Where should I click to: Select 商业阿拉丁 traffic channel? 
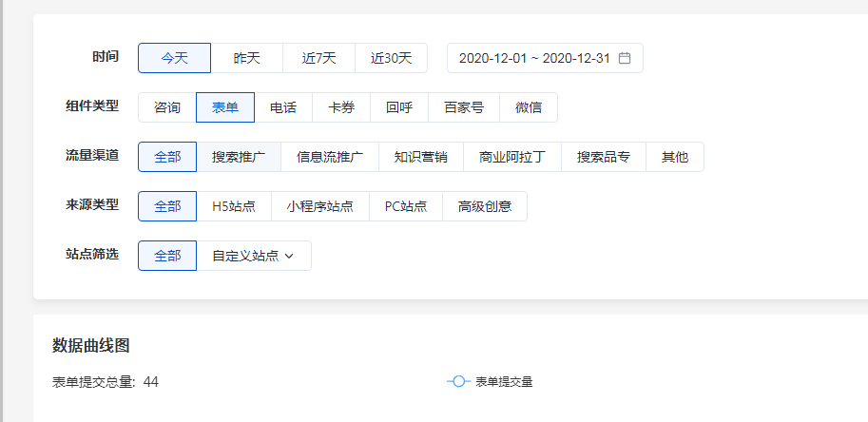[512, 157]
